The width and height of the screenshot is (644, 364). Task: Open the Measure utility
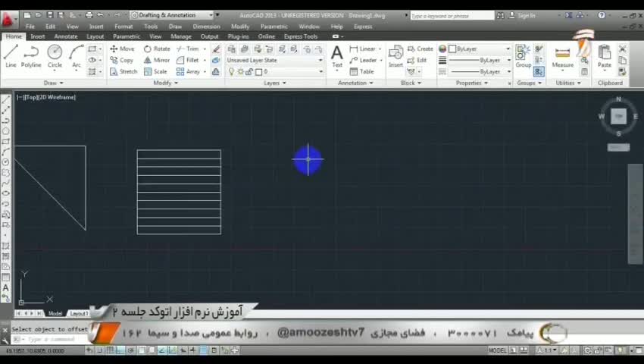pos(562,56)
